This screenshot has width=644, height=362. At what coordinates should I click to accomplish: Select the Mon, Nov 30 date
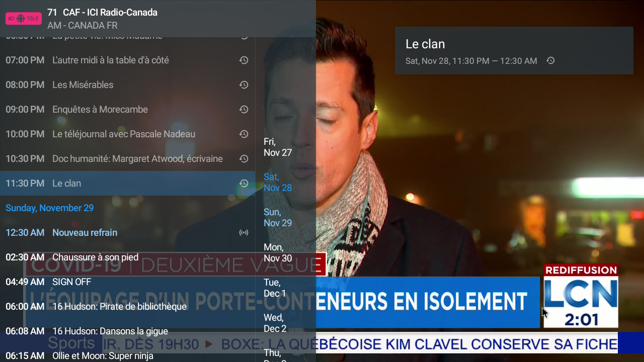tap(278, 253)
